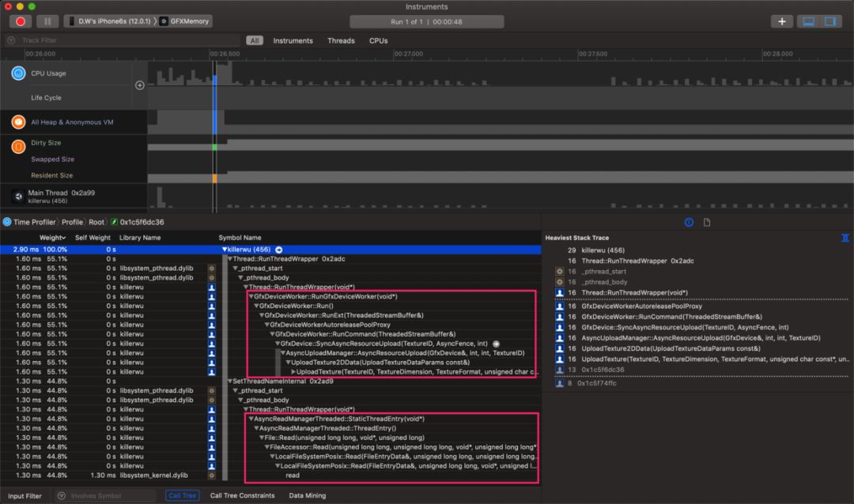
Task: Click the Swapped Size track label
Action: 52,160
